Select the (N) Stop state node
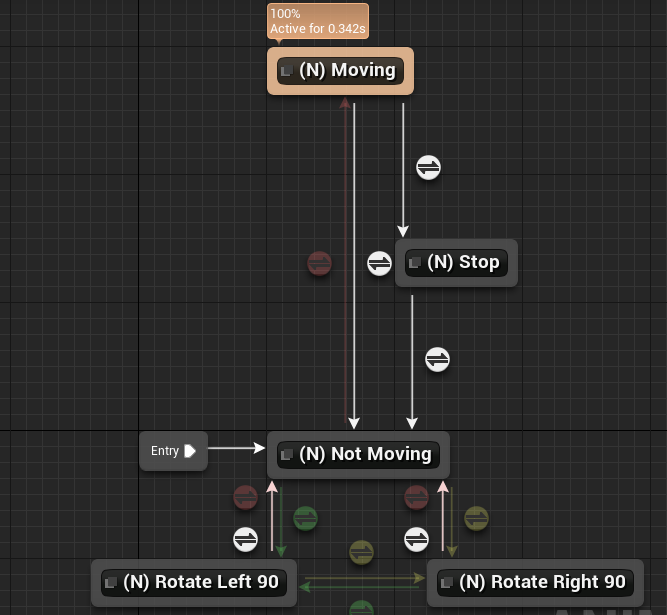Viewport: 667px width, 615px height. (x=456, y=263)
